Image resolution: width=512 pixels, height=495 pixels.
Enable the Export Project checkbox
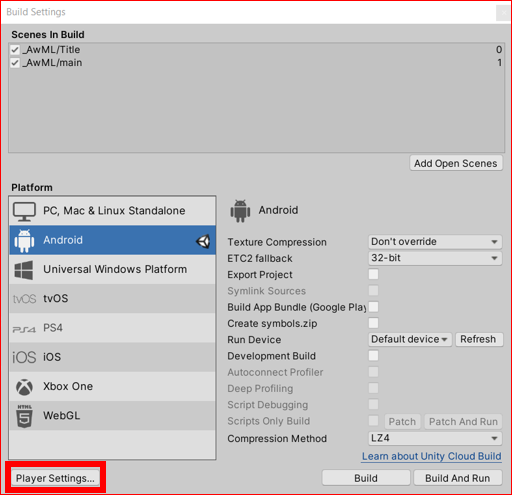click(x=373, y=274)
